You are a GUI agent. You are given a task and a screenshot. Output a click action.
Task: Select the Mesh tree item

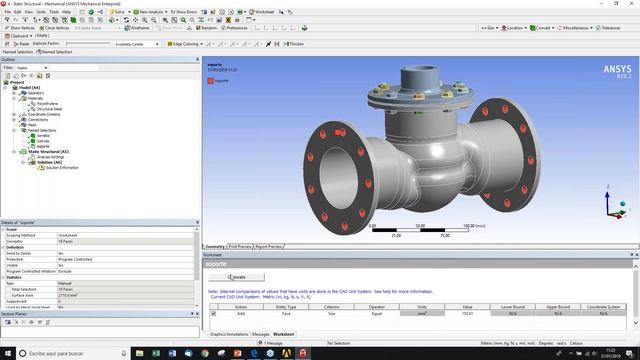pyautogui.click(x=32, y=125)
